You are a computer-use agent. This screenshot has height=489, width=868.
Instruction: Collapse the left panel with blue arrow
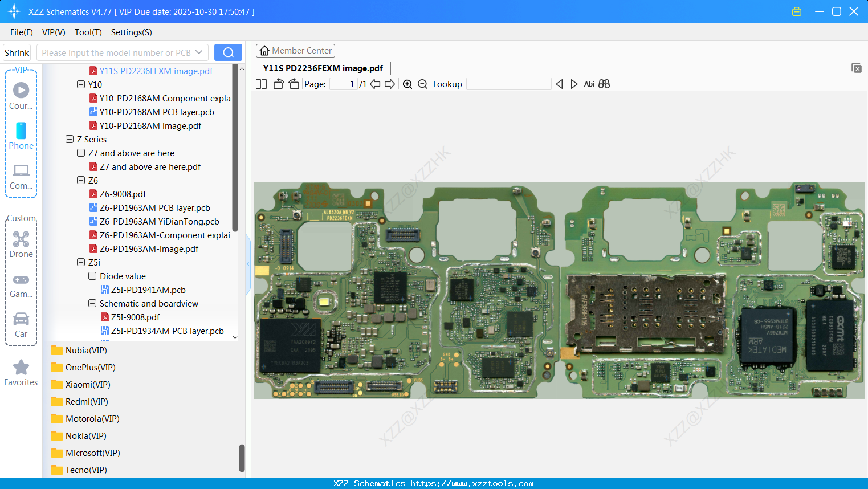pyautogui.click(x=248, y=263)
